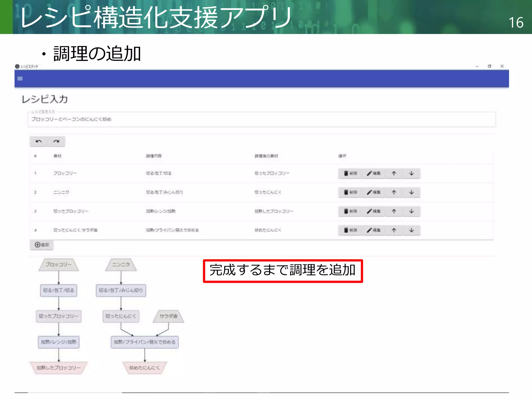The image size is (532, 399).
Task: Select the 加熱したブロッコリー result node
Action: point(59,368)
